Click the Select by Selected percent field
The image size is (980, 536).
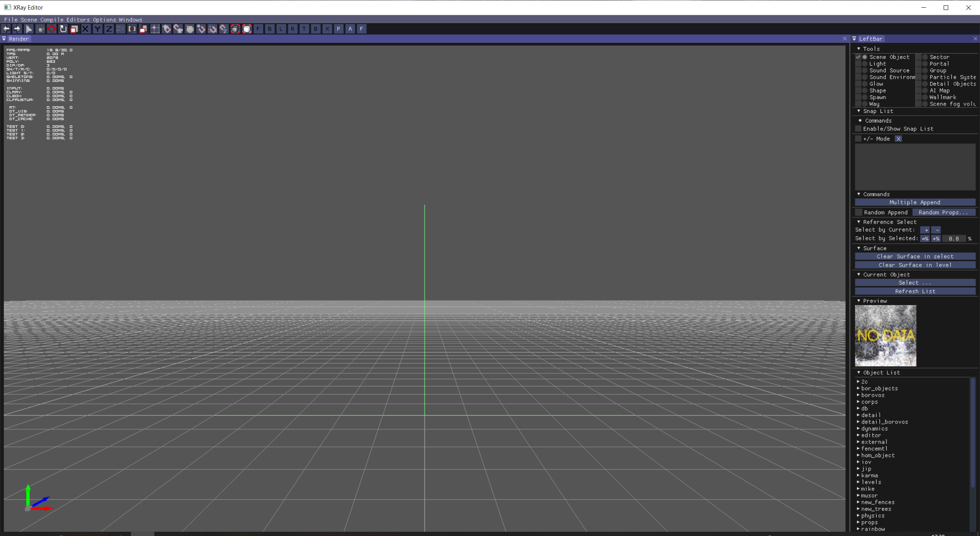pos(954,238)
